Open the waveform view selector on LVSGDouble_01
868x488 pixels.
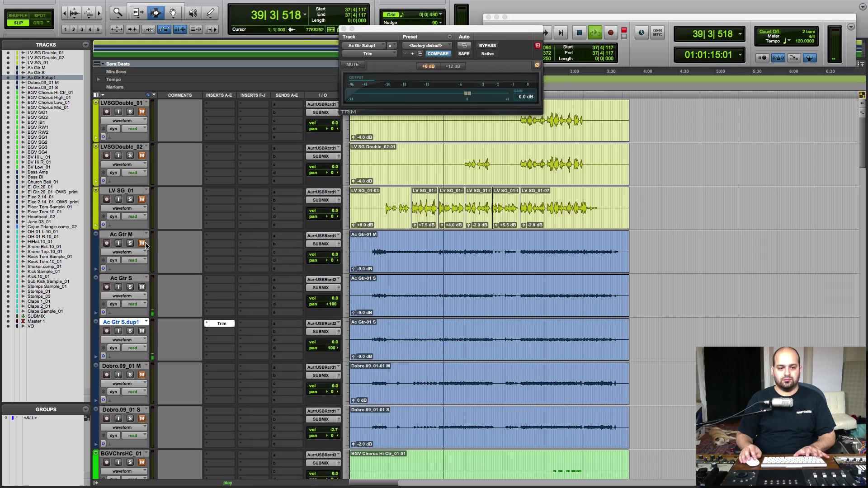(123, 121)
